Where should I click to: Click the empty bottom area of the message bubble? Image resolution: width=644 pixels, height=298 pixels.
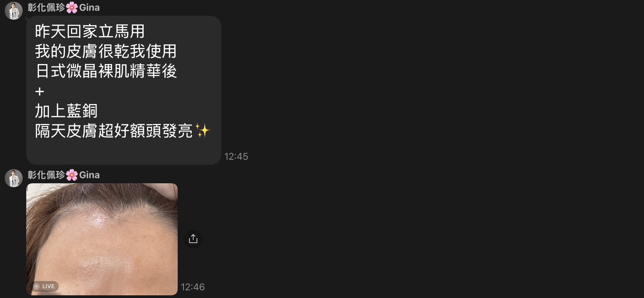tap(123, 152)
